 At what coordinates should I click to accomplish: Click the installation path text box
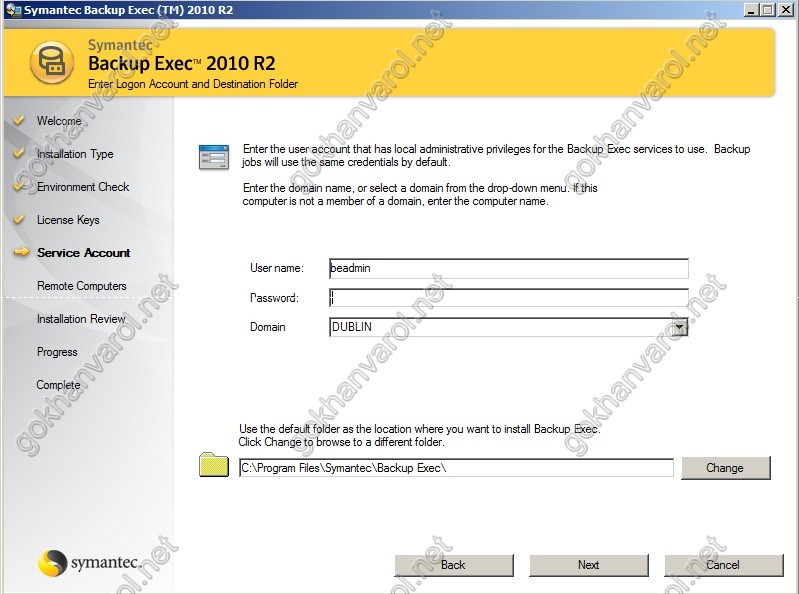coord(456,468)
